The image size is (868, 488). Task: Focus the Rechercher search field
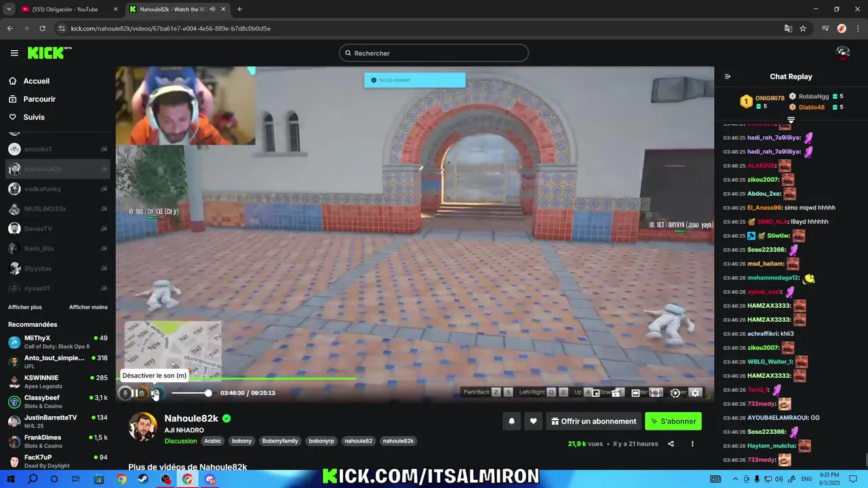(434, 53)
